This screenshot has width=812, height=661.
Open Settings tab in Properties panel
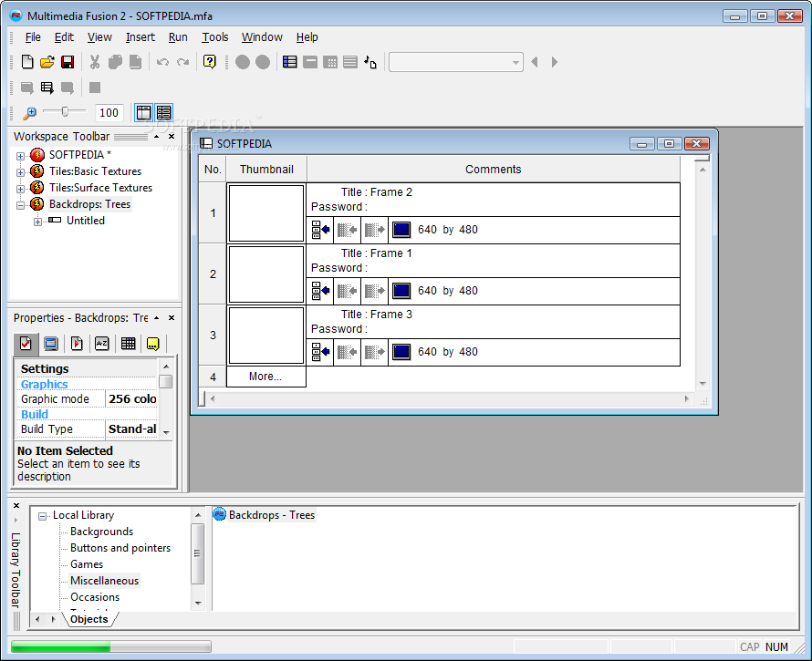[26, 343]
